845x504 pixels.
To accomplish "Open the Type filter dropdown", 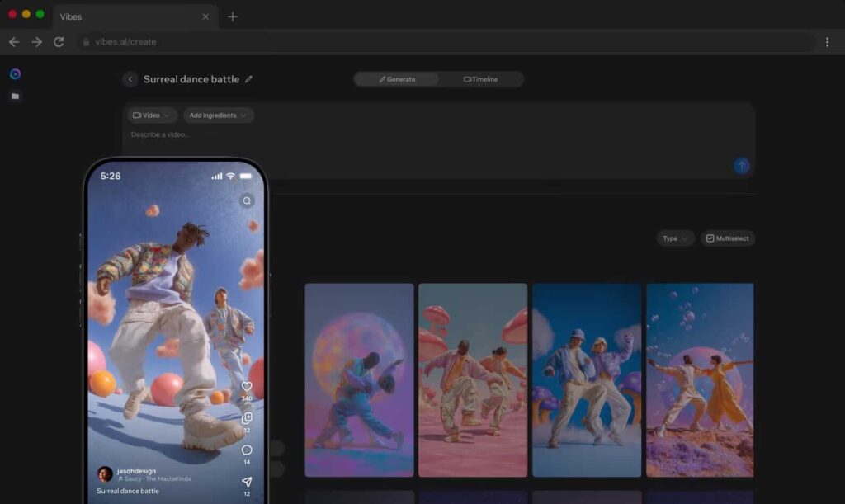I will pos(674,238).
